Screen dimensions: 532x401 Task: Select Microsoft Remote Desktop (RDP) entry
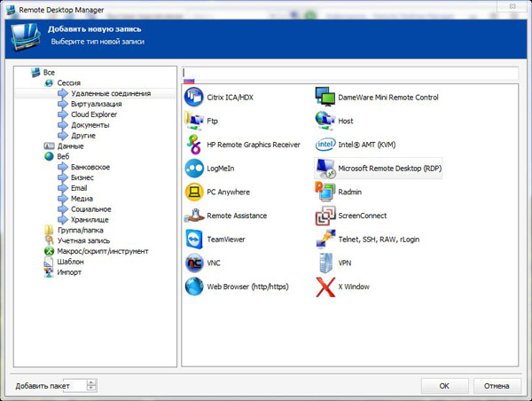(x=377, y=168)
